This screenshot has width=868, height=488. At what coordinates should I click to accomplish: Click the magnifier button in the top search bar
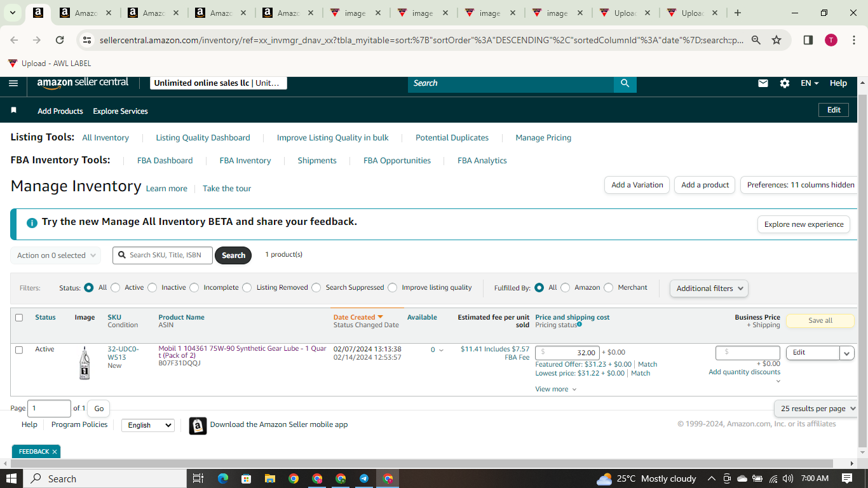click(625, 83)
